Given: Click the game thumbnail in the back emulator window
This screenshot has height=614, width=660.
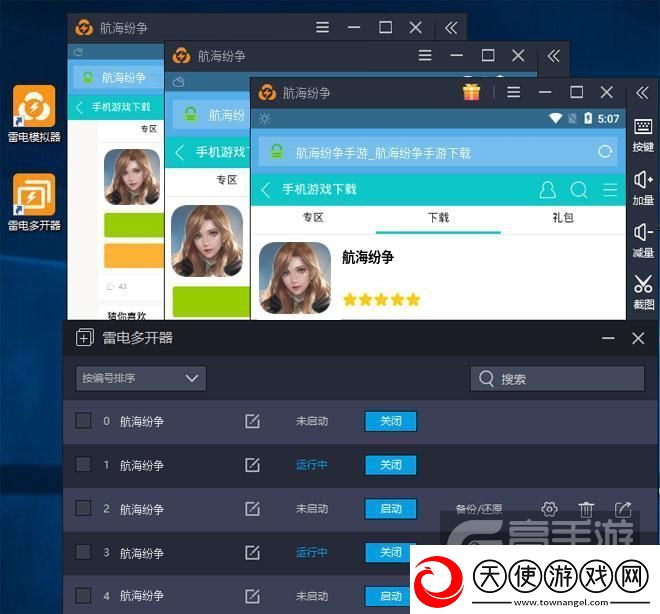Looking at the screenshot, I should coord(132,177).
